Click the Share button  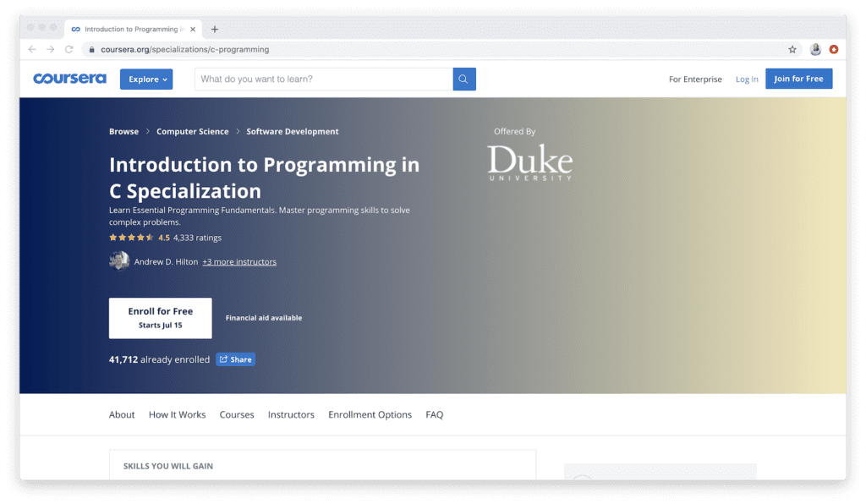click(x=236, y=359)
